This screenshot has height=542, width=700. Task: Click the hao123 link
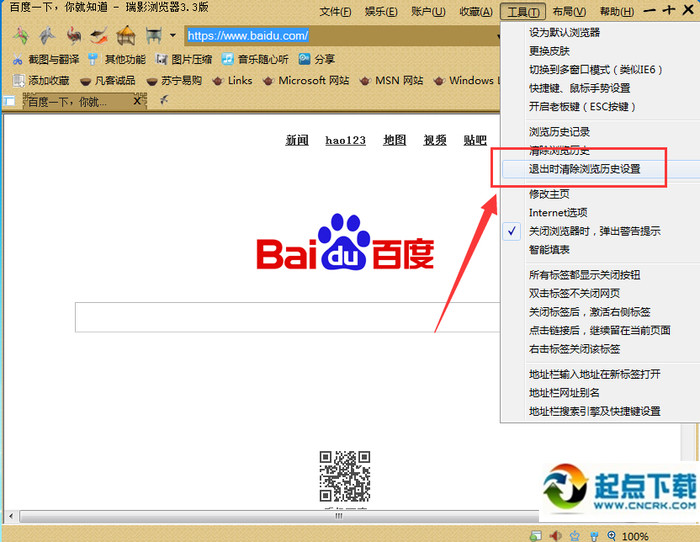point(346,140)
